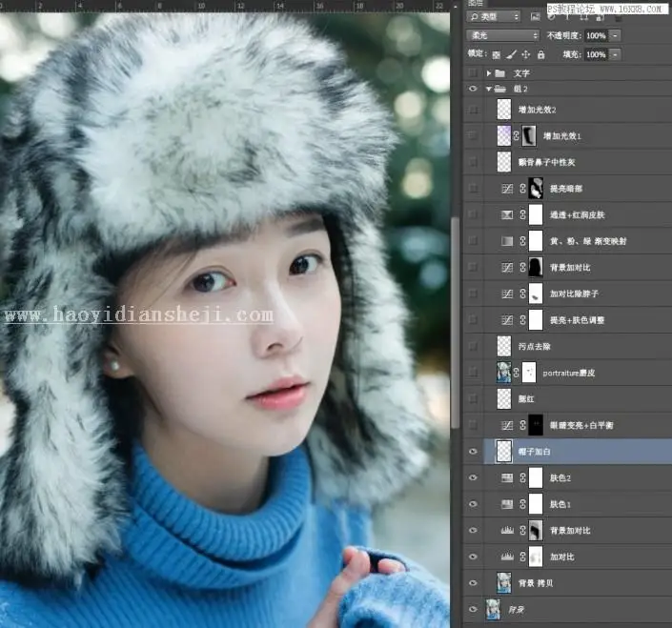Click the lock all padlock icon
672x628 pixels.
click(x=540, y=55)
